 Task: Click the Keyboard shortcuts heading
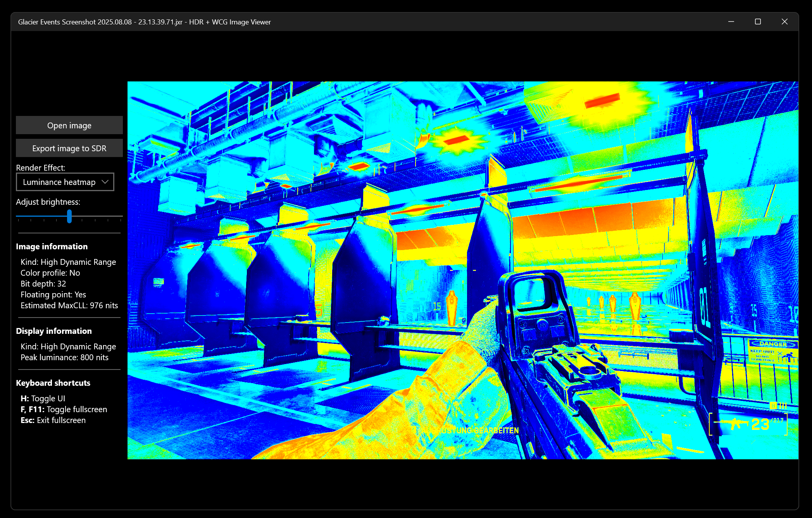(x=53, y=383)
